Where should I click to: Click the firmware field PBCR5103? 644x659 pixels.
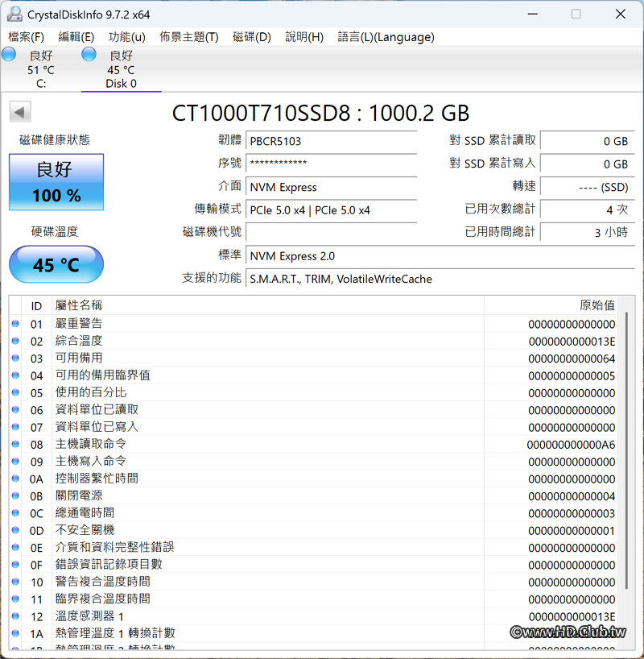coord(331,141)
